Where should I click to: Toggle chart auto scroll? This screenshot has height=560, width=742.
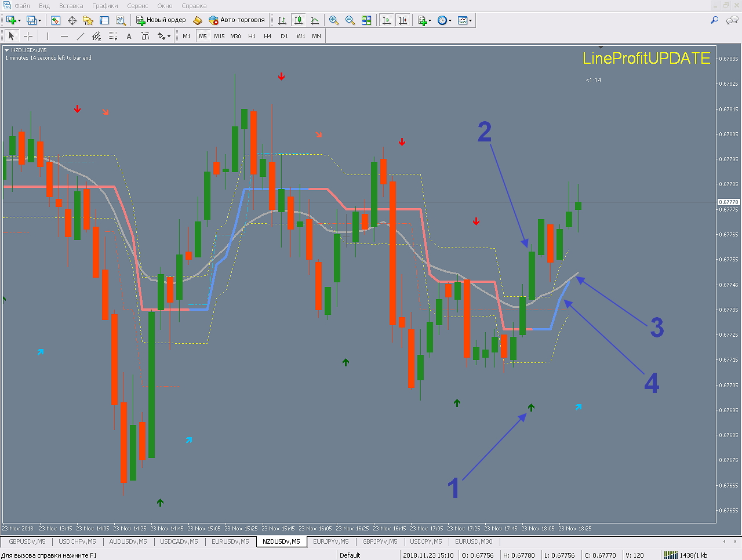(387, 20)
